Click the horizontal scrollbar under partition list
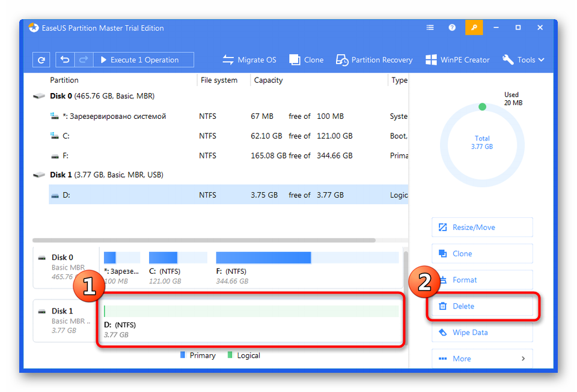This screenshot has height=392, width=577. pos(204,240)
